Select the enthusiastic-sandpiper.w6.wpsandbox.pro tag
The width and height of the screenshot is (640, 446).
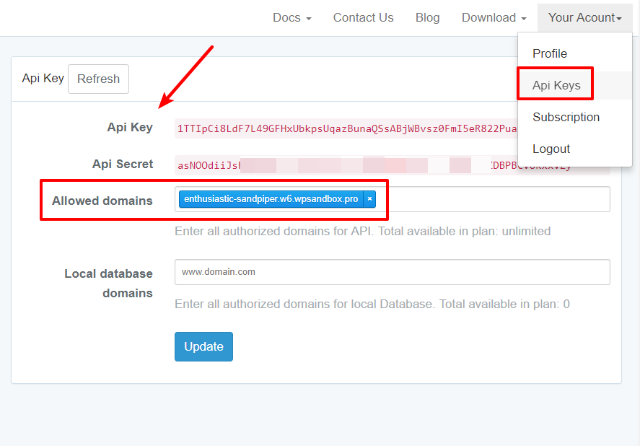pyautogui.click(x=271, y=199)
